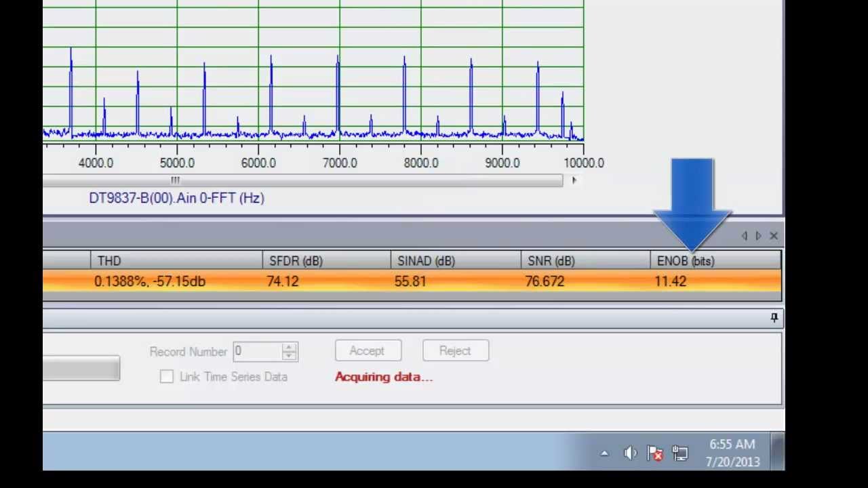Enable Link Time Series Data checkbox
This screenshot has width=868, height=488.
166,377
